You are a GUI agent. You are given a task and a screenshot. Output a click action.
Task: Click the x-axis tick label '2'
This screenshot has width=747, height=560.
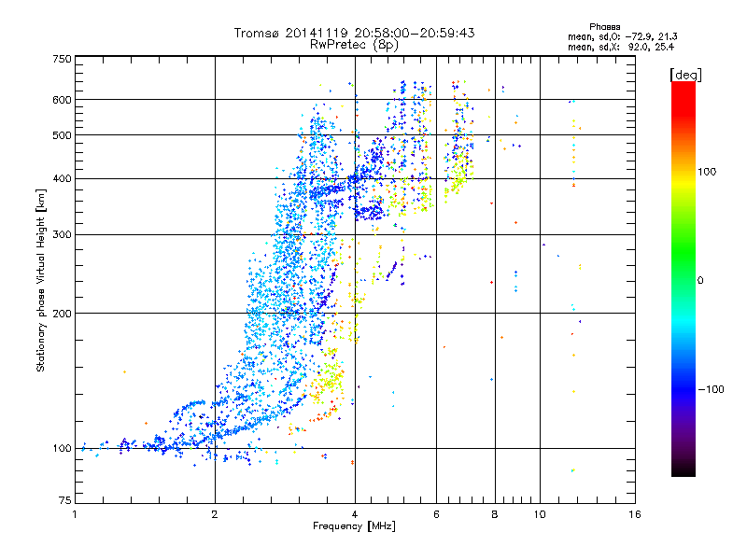coord(215,514)
